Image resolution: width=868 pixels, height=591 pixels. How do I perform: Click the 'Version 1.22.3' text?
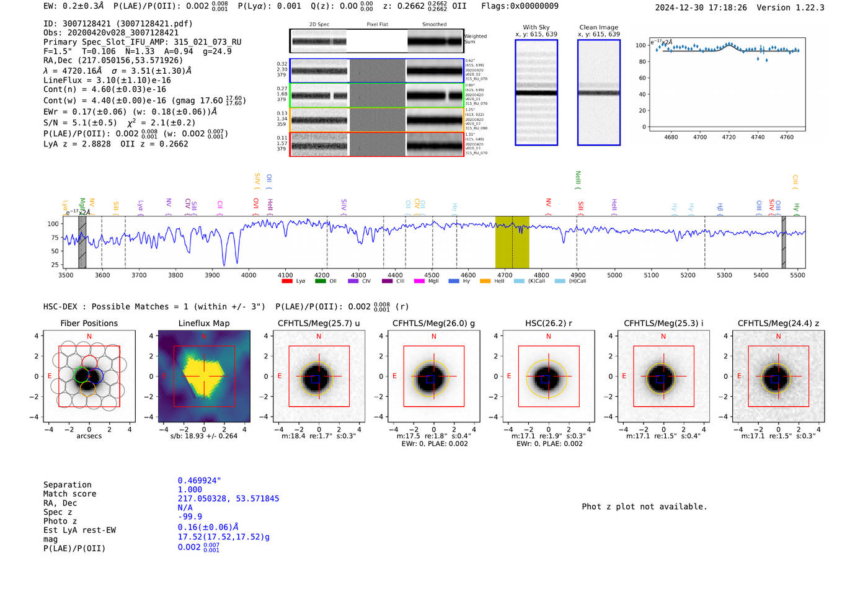coord(790,7)
